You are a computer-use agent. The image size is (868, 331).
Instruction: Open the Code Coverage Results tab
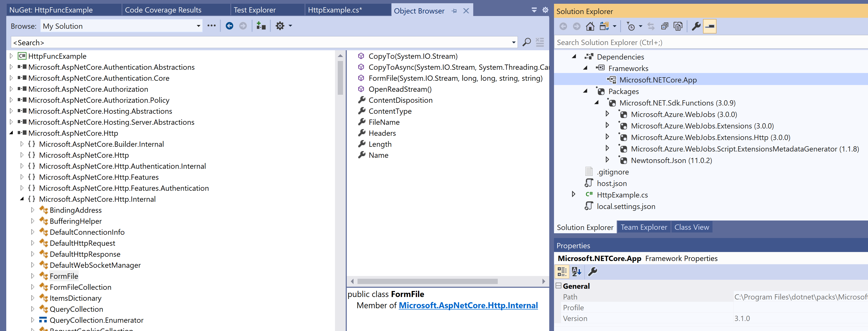pos(163,10)
